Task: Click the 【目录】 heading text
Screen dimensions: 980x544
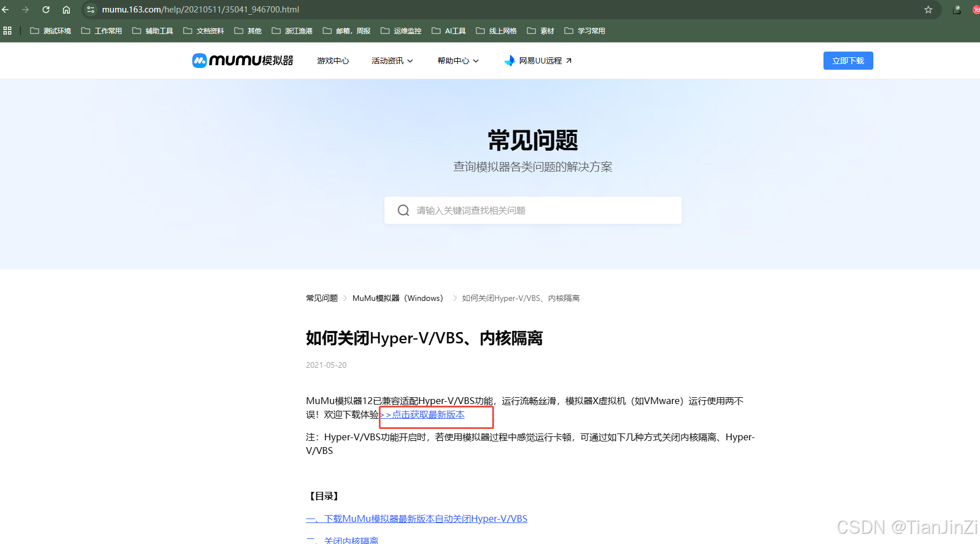Action: point(324,496)
